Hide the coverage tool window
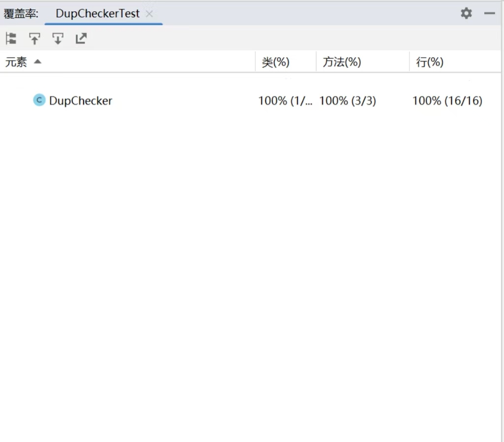Screen dimensions: 504x442 (489, 13)
